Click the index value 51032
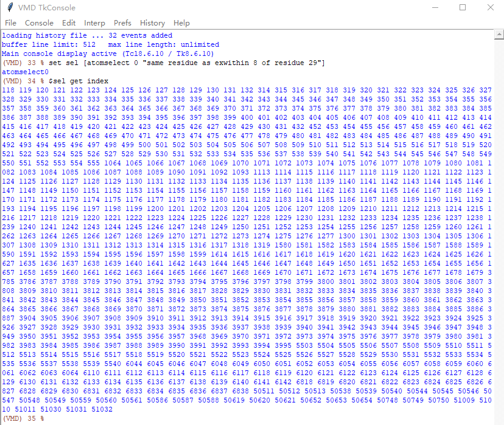The width and height of the screenshot is (504, 425). click(102, 410)
